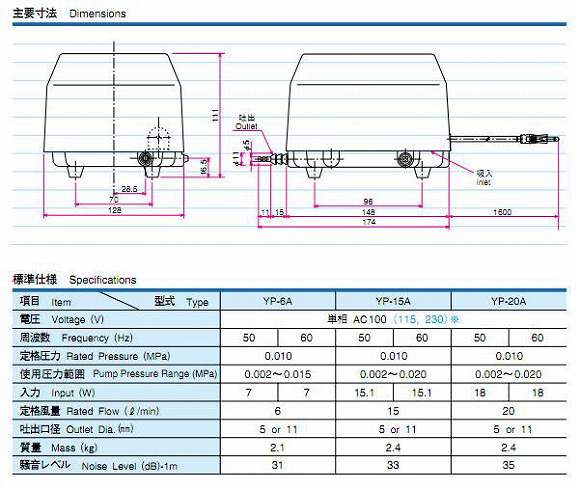This screenshot has width=580, height=489.
Task: Click the 128 width dimension
Action: click(x=115, y=210)
